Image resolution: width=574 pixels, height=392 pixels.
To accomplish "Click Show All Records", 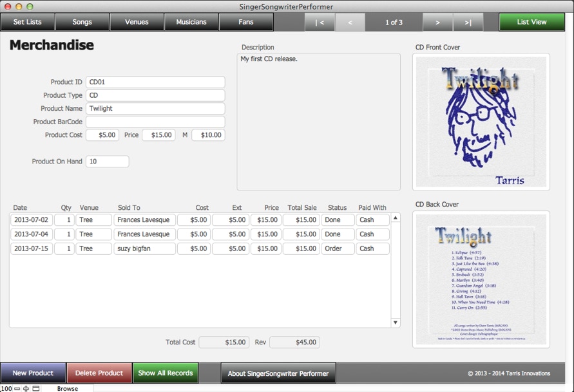I will coord(166,373).
